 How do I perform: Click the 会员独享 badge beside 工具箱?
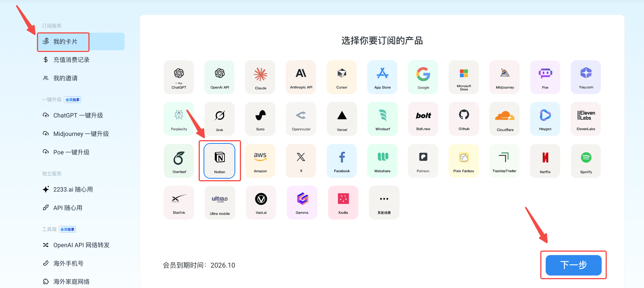pos(67,229)
